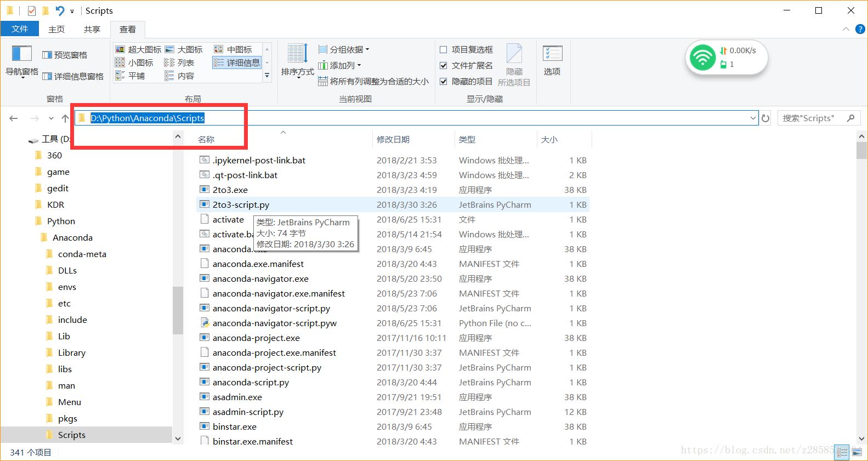Open the navigation pane menu
Screen dimensions: 868x461
[22, 61]
